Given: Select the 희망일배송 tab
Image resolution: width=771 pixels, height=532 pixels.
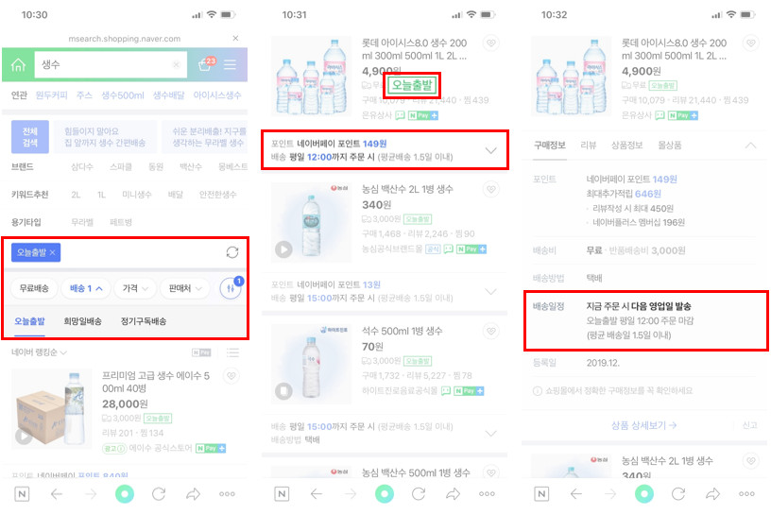Looking at the screenshot, I should click(82, 321).
